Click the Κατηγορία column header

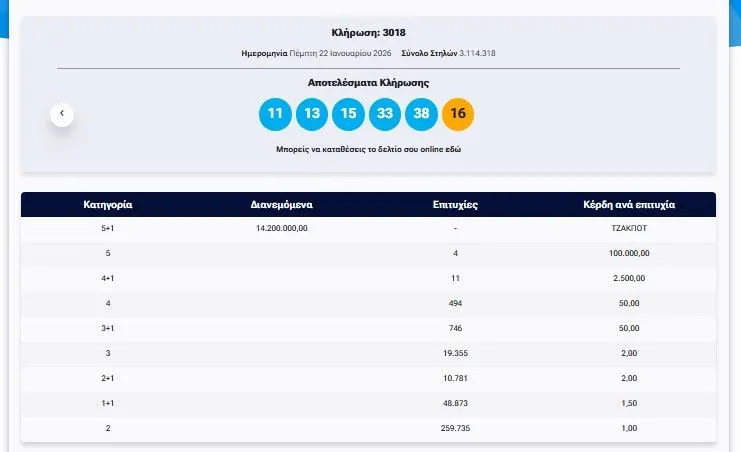coord(107,204)
